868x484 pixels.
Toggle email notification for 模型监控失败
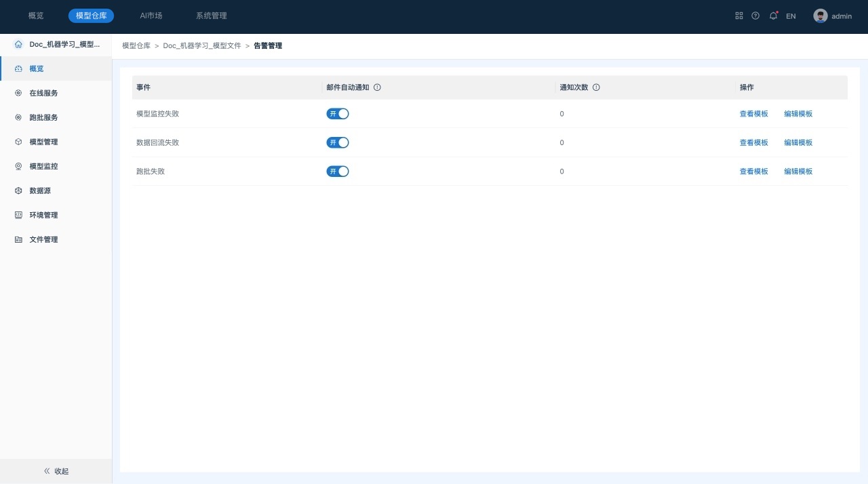point(338,114)
